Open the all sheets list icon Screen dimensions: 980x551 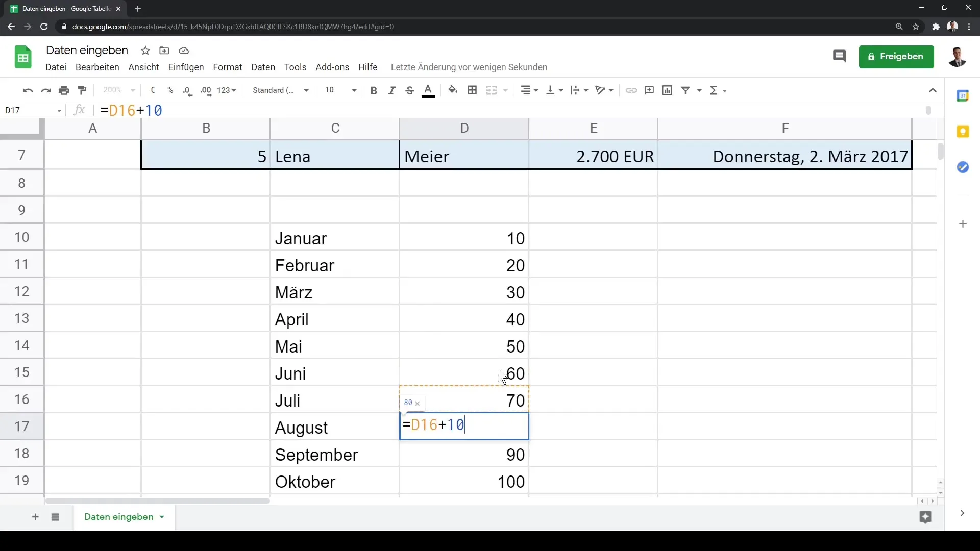point(55,517)
